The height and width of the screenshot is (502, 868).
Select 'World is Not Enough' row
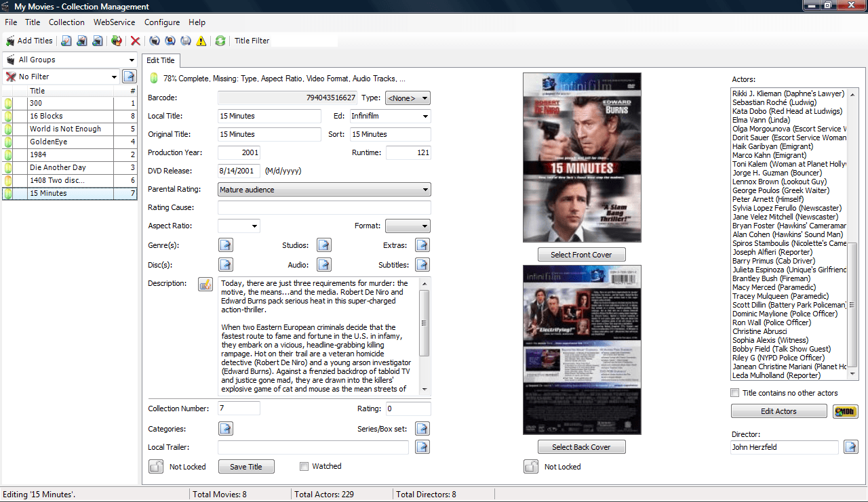(x=69, y=129)
